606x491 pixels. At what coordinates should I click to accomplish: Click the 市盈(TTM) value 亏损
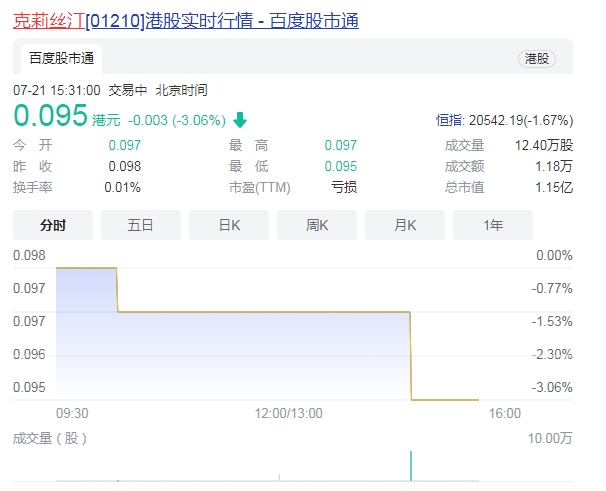pos(344,187)
